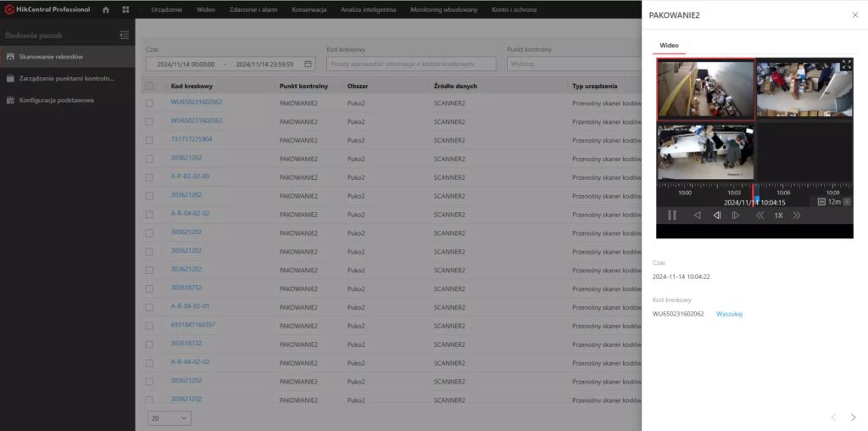
Task: Enter fullscreen video view
Action: (x=845, y=64)
